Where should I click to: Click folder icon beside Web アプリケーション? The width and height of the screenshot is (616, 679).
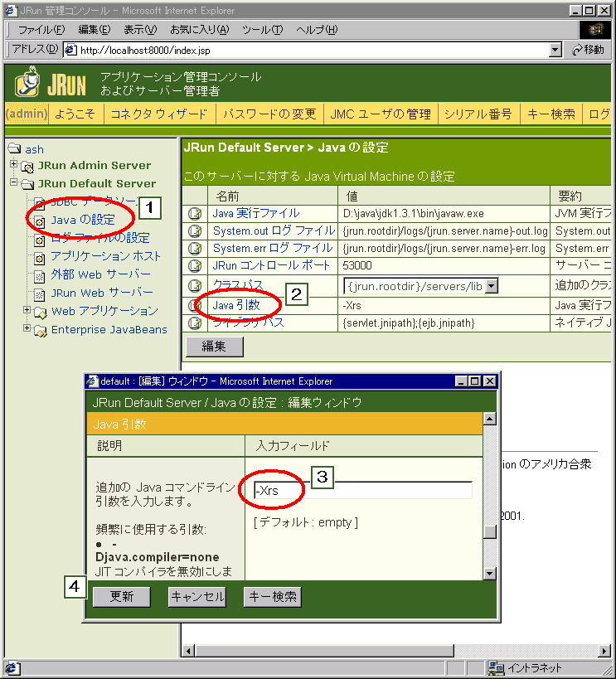[x=41, y=313]
